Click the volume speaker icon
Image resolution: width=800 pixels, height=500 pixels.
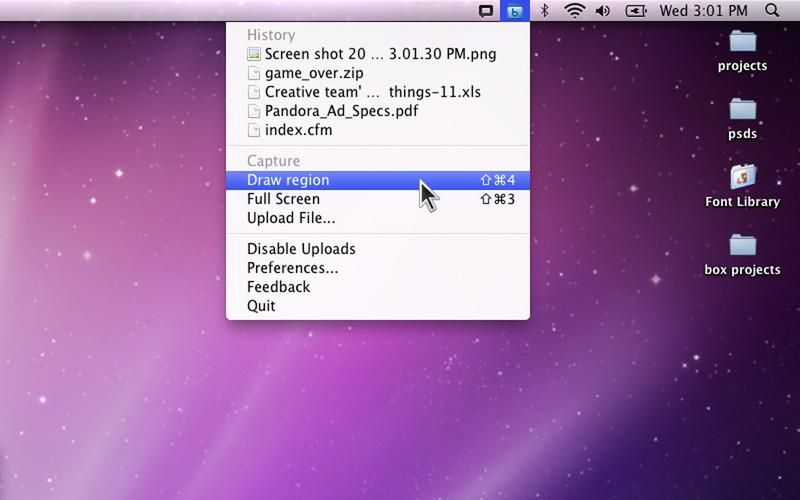point(603,11)
